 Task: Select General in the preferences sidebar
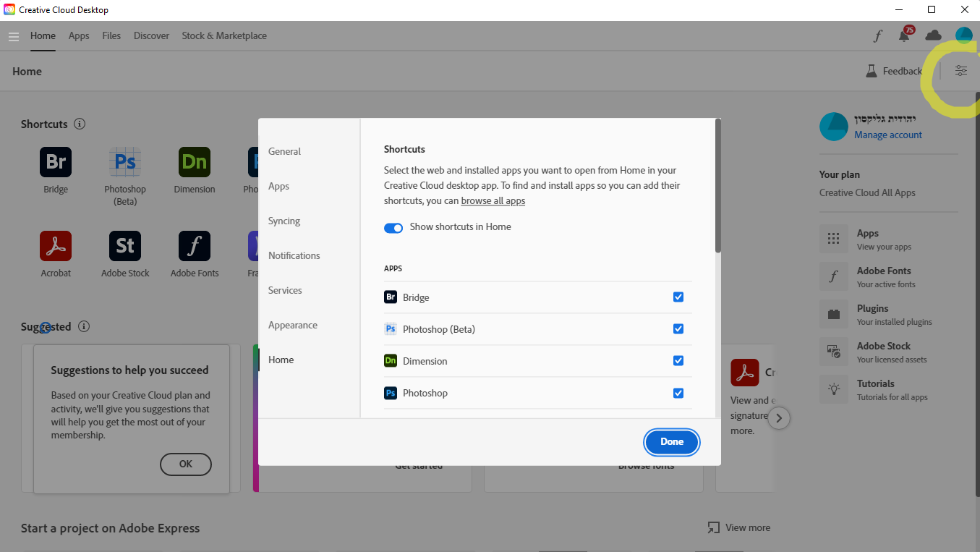pyautogui.click(x=284, y=151)
